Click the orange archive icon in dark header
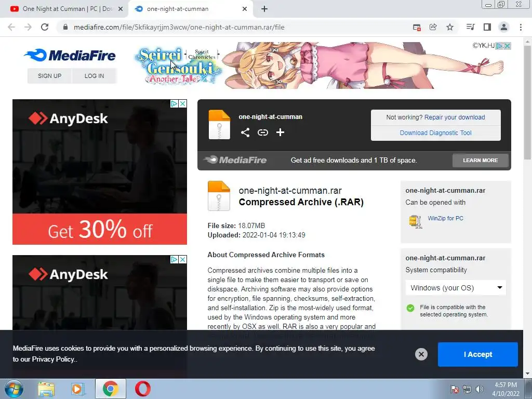 point(219,125)
